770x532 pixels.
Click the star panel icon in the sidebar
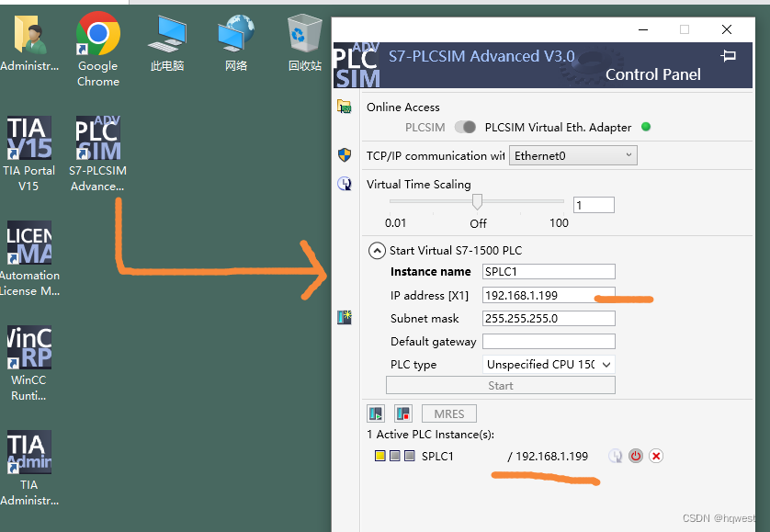(x=345, y=317)
